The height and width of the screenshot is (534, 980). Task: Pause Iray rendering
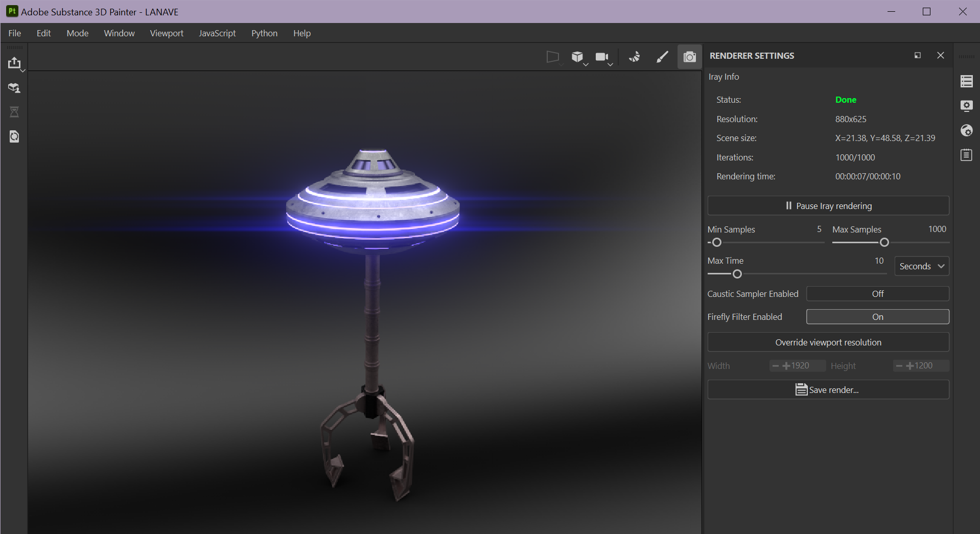coord(828,205)
